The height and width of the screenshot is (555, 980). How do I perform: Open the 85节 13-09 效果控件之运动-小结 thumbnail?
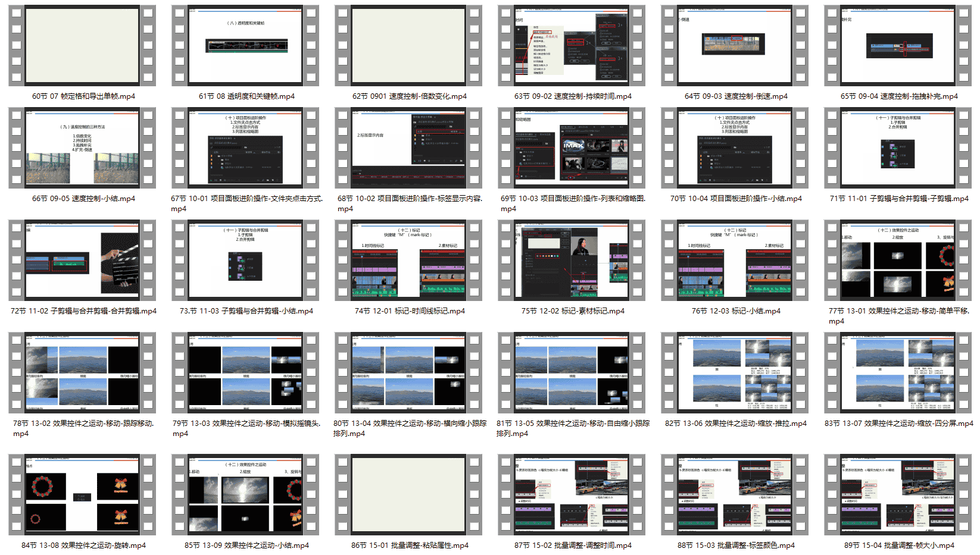(x=245, y=495)
